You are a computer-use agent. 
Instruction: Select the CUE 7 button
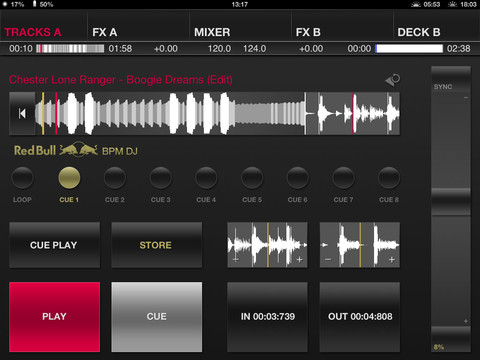tap(343, 178)
